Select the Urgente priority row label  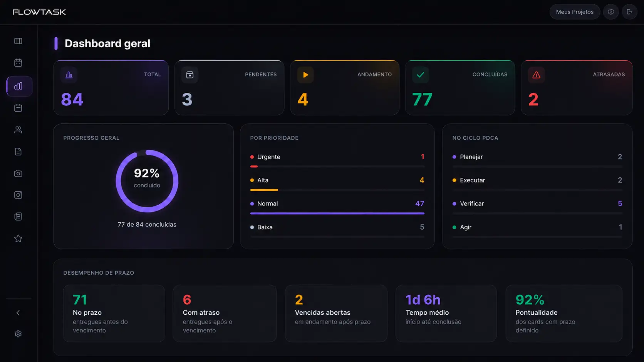tap(268, 157)
